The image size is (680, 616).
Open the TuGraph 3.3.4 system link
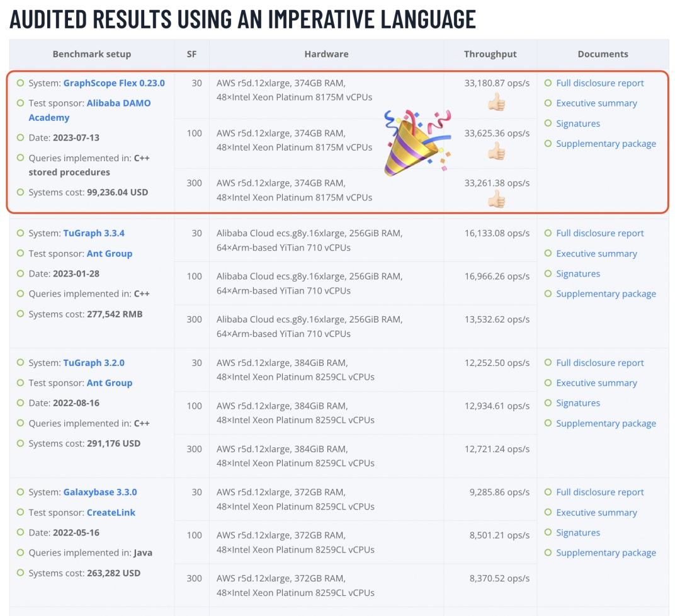point(94,233)
